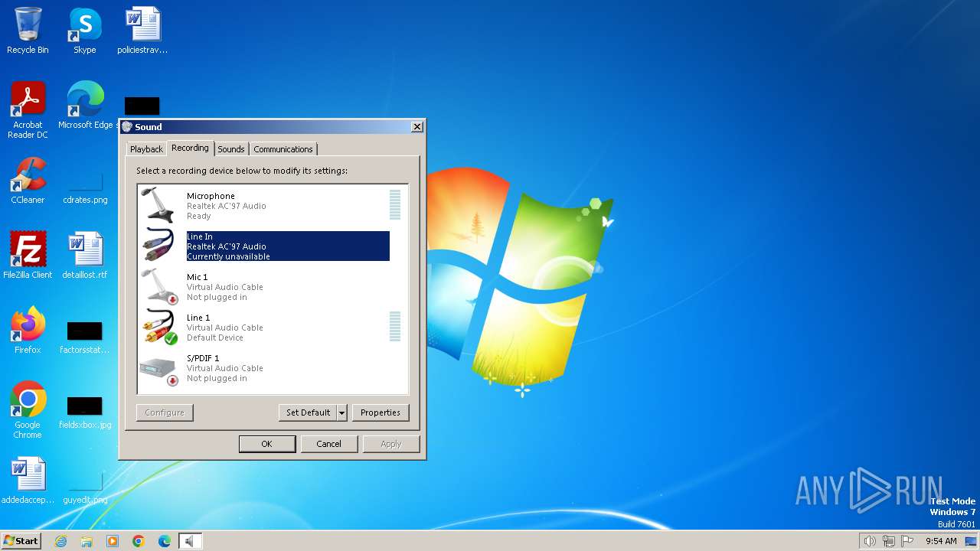Select the Recording tab

[190, 148]
